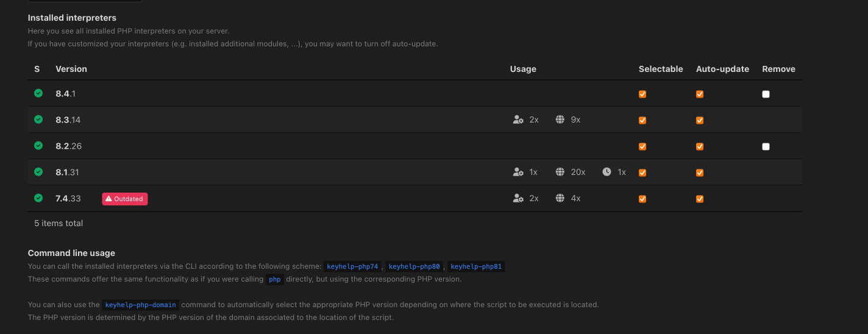The width and height of the screenshot is (868, 334).
Task: Click user usage icon in 7.4.33 row
Action: click(518, 199)
